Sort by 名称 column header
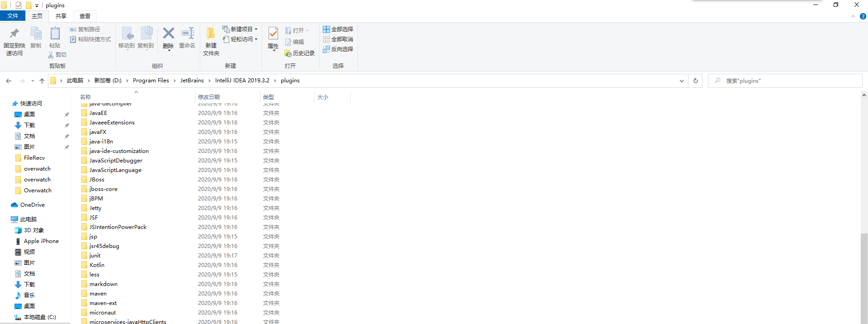The height and width of the screenshot is (324, 868). coord(136,97)
